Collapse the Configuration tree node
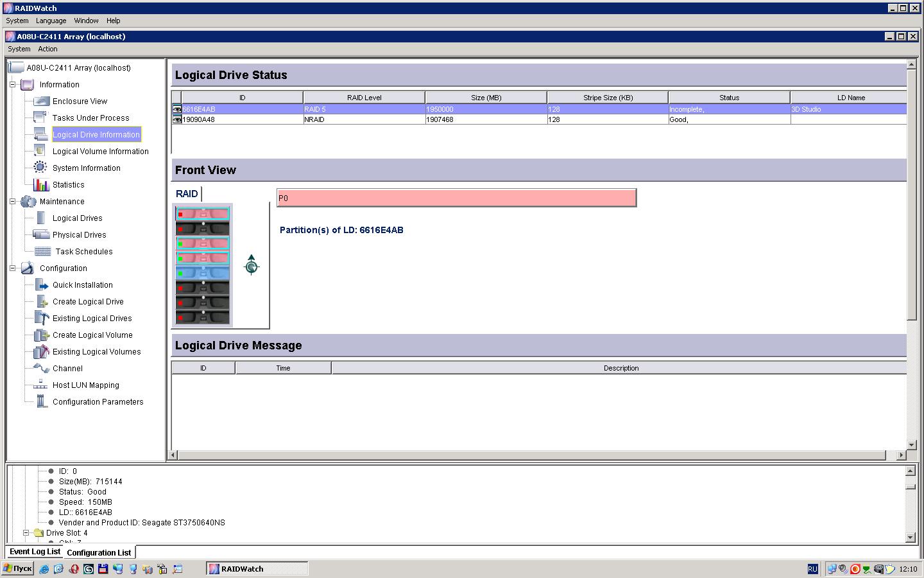 [12, 268]
